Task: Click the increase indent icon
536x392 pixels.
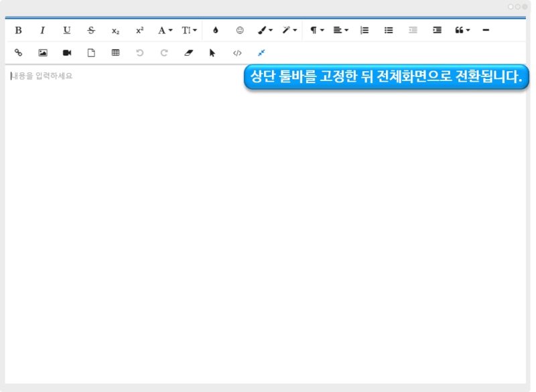Action: tap(438, 30)
